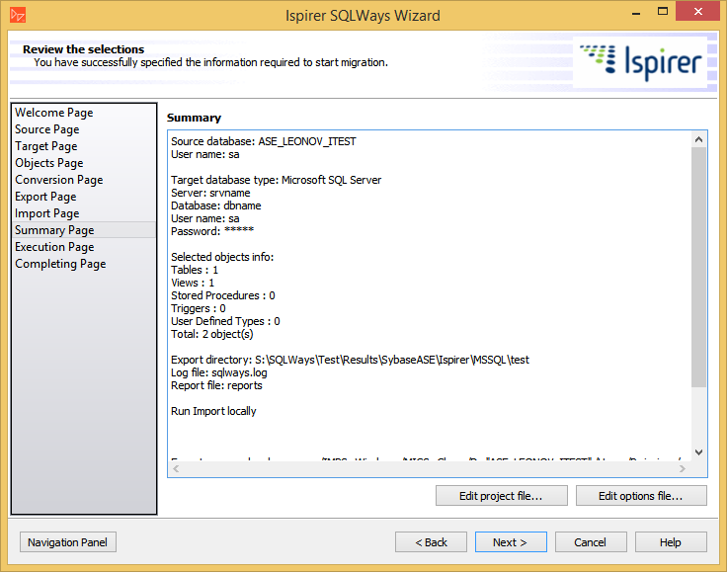The image size is (728, 574).
Task: Click the vertical scrollbar thumb in summary
Action: coord(698,267)
